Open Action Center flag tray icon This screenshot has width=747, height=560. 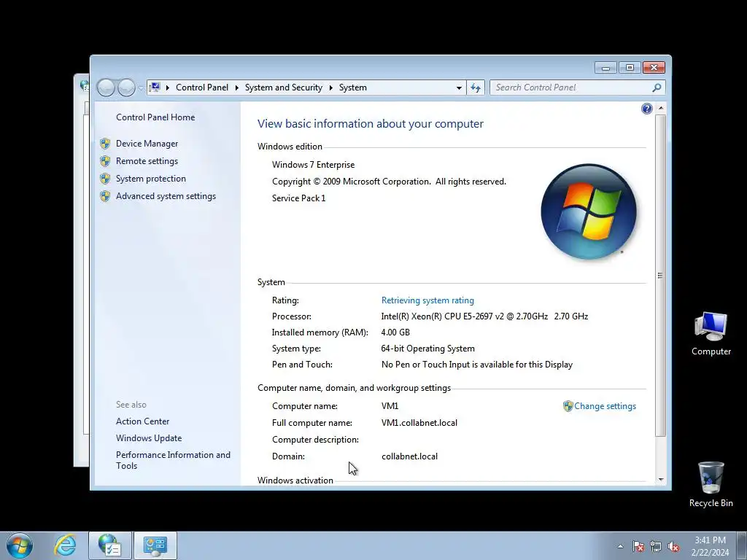638,546
